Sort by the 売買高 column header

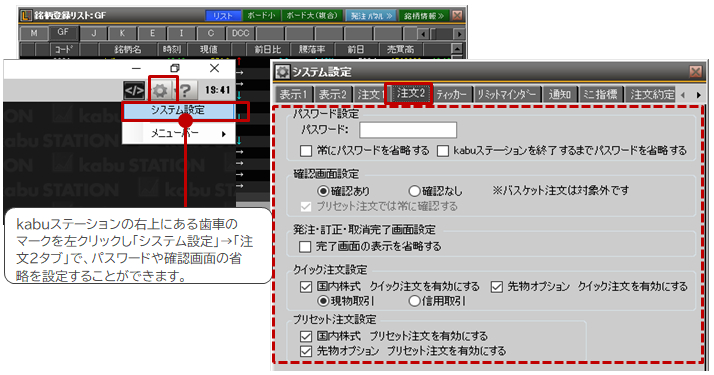coord(401,49)
